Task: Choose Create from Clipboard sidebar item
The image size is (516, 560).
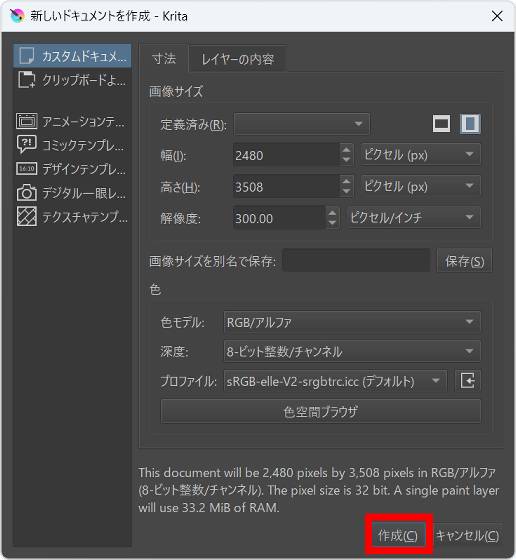Action: pos(72,80)
